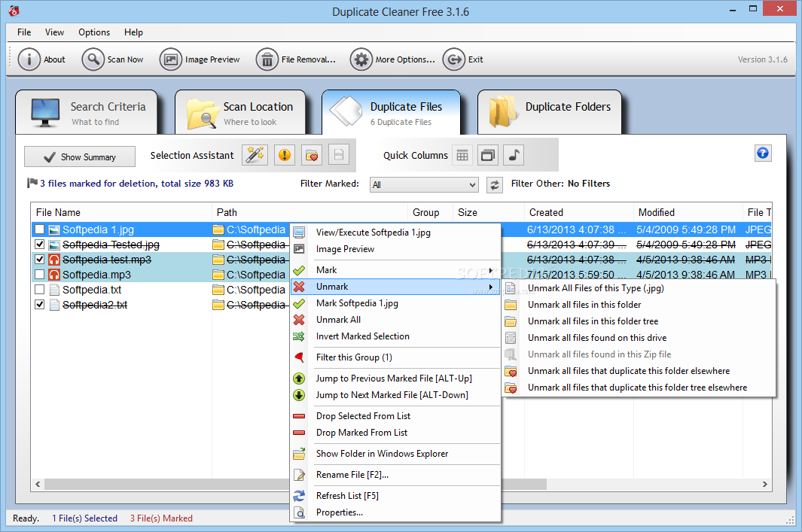Start a scan with Scan Now

[113, 59]
